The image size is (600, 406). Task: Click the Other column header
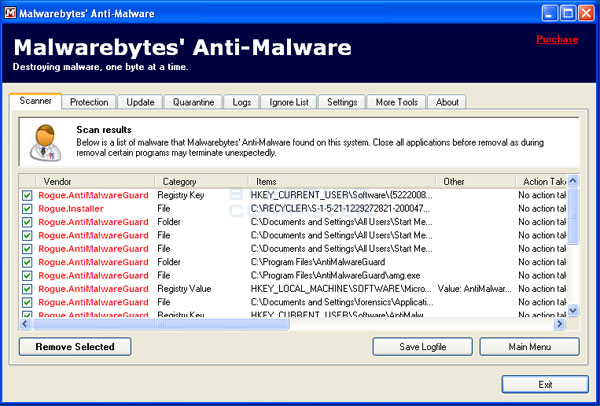pos(476,181)
